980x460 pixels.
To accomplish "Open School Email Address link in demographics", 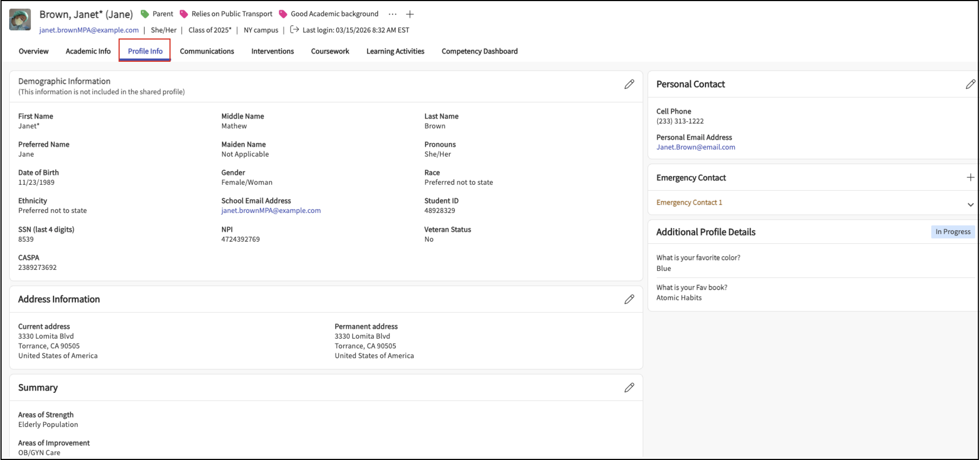I will (x=270, y=210).
